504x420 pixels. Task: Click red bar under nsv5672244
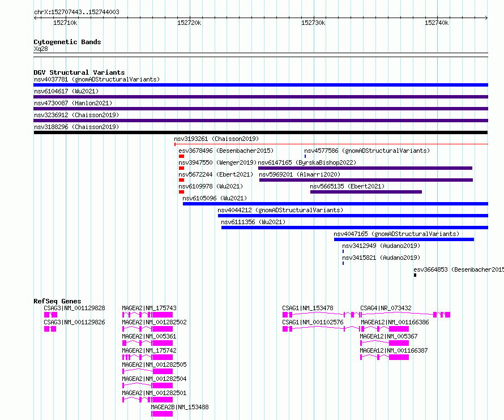coord(181,180)
